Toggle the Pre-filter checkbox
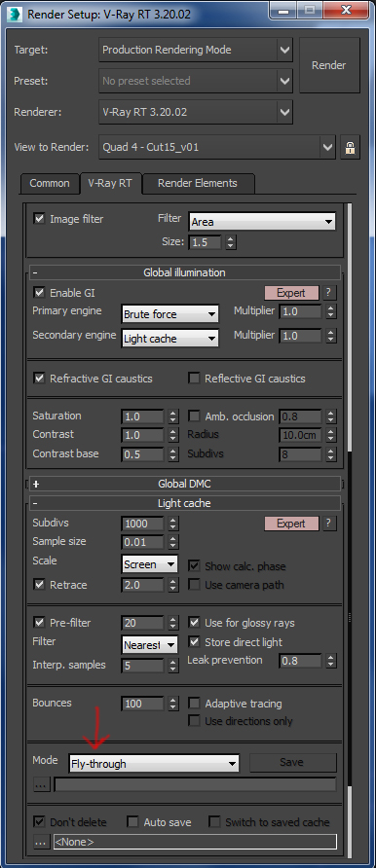The width and height of the screenshot is (376, 868). pos(39,623)
